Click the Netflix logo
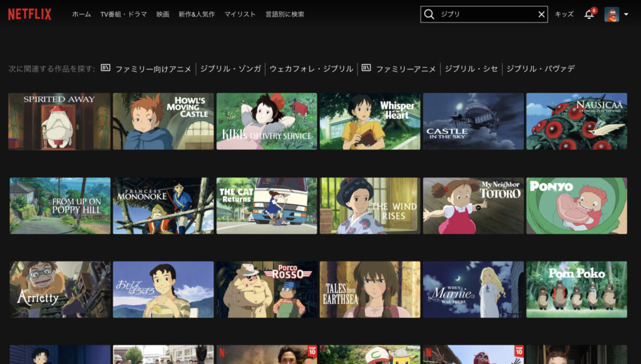The width and height of the screenshot is (641, 364). click(30, 14)
